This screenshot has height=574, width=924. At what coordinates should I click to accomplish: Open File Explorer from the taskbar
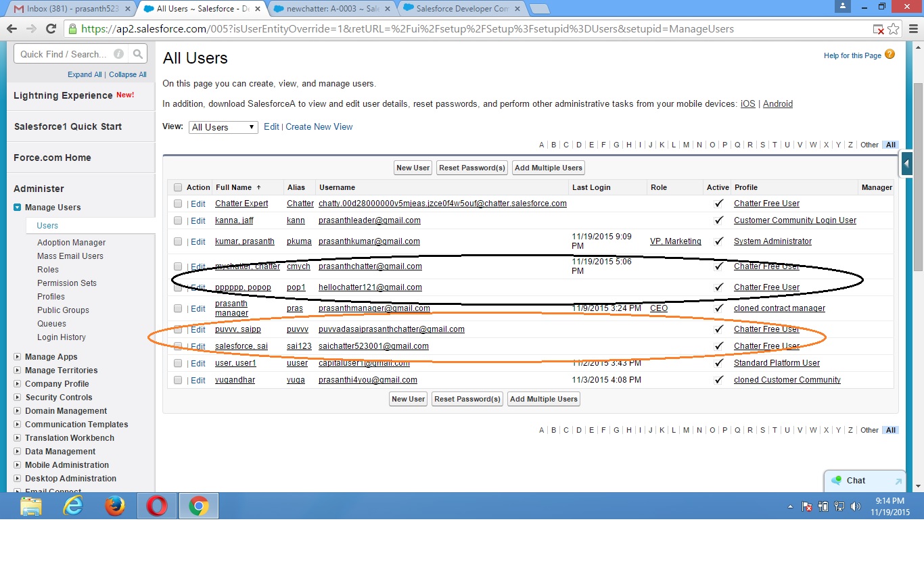31,506
